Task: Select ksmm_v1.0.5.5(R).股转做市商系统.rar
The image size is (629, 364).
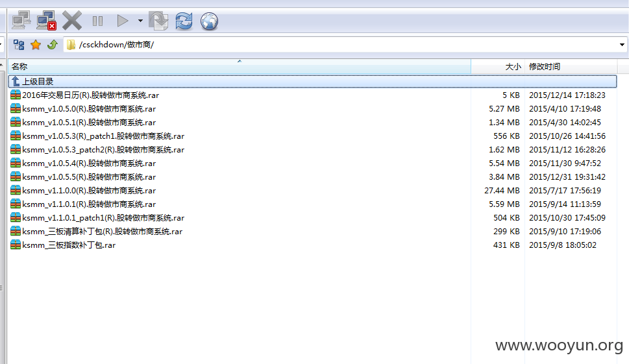Action: [x=89, y=177]
